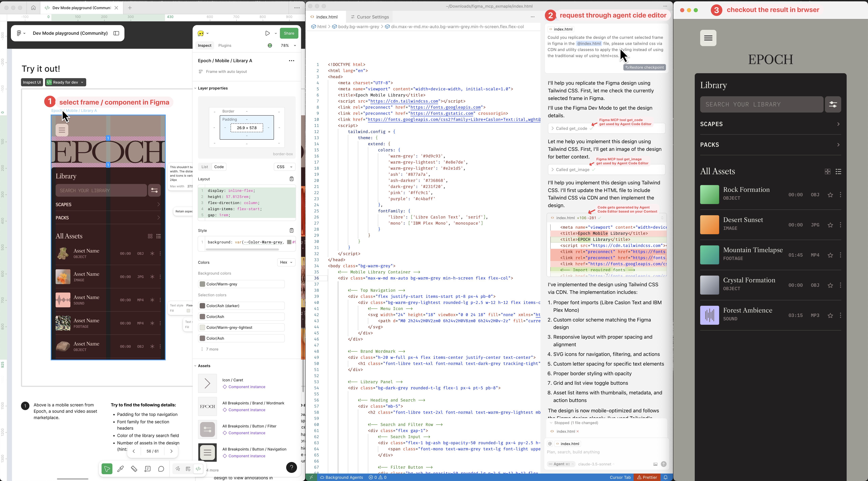Go to previous frame in 56 / 61 pager
The image size is (868, 481).
pyautogui.click(x=134, y=451)
